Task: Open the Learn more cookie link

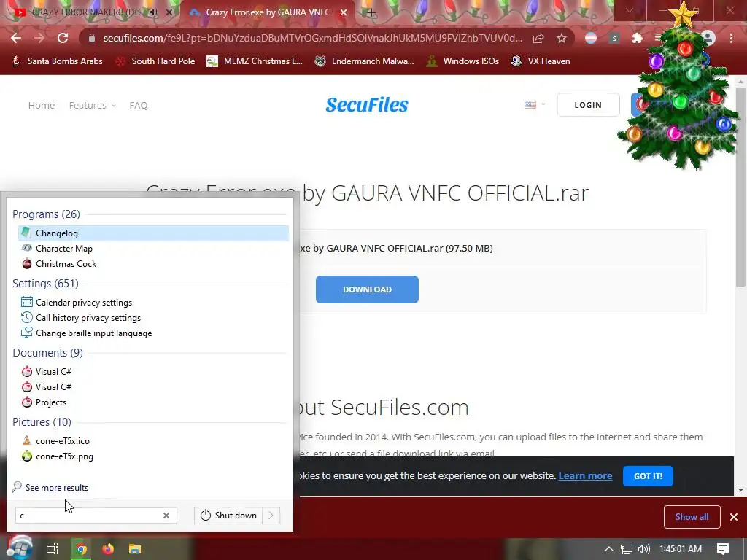Action: (585, 475)
